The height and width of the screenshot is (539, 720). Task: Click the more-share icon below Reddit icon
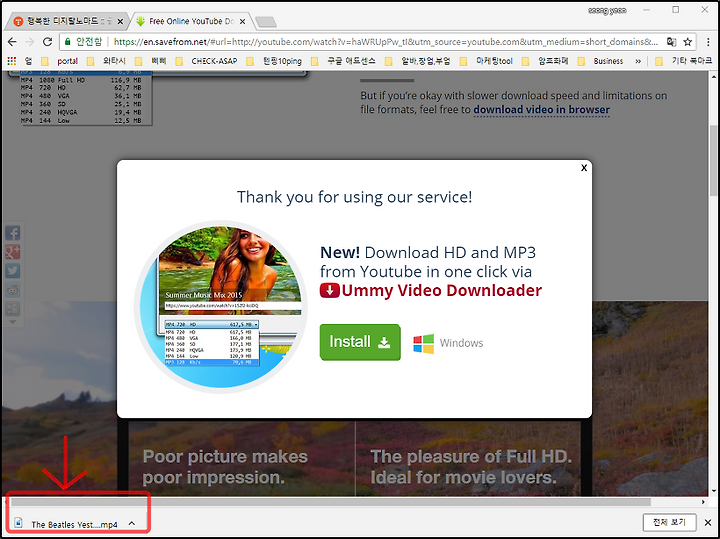12,309
